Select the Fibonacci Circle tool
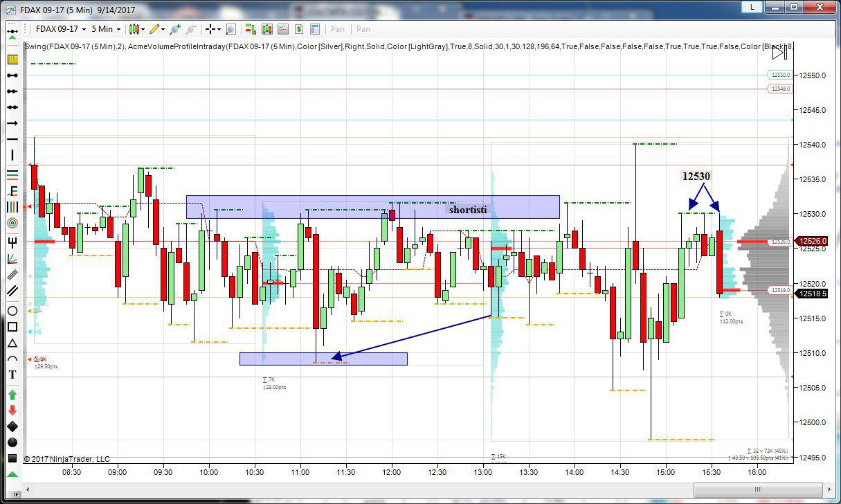The image size is (841, 504). 12,223
